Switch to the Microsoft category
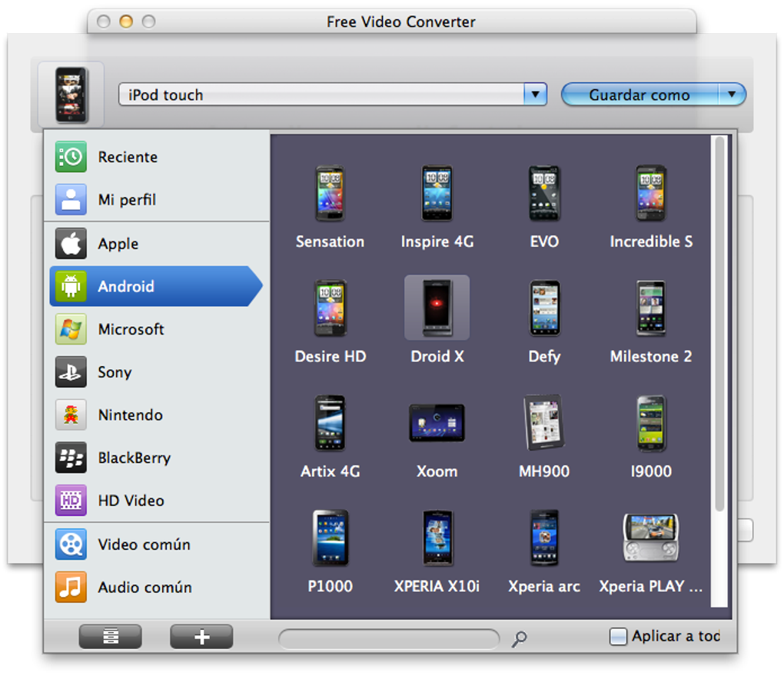This screenshot has width=784, height=676. [157, 329]
